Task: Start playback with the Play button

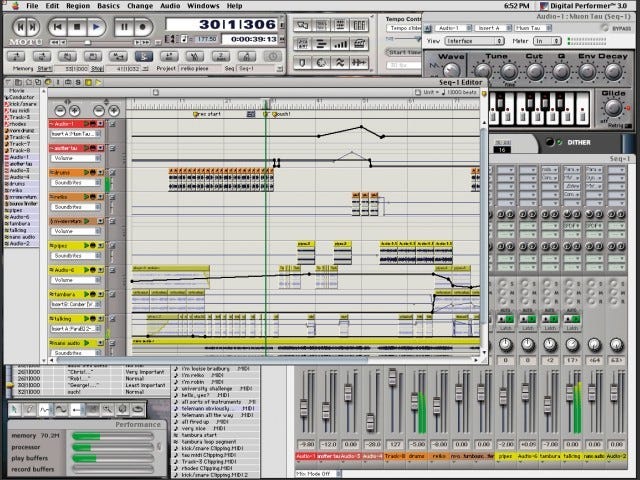Action: click(x=96, y=27)
